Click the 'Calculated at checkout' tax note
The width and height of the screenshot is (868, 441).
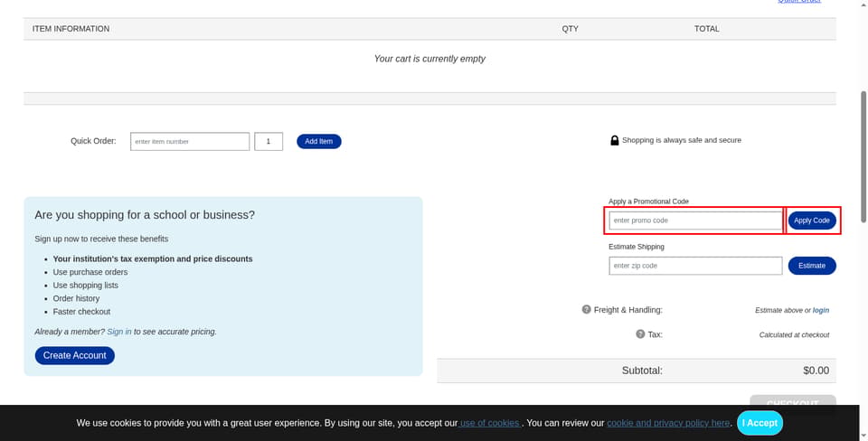pyautogui.click(x=794, y=334)
